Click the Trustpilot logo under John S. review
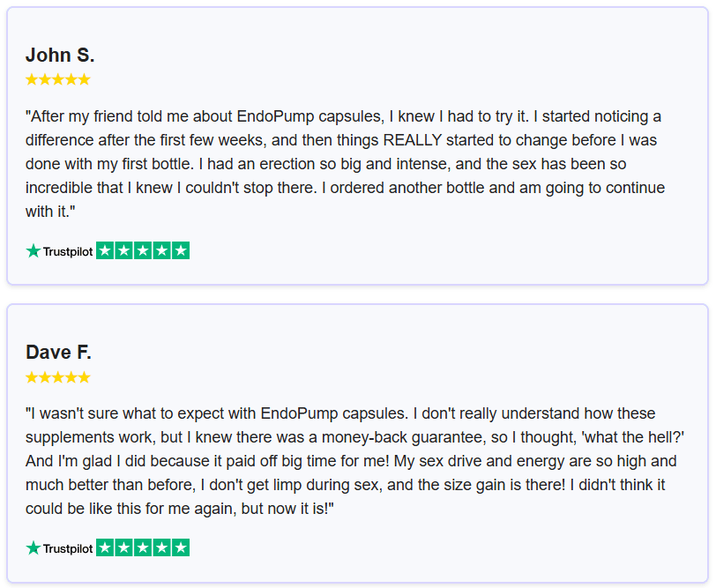The image size is (716, 588). pyautogui.click(x=59, y=251)
